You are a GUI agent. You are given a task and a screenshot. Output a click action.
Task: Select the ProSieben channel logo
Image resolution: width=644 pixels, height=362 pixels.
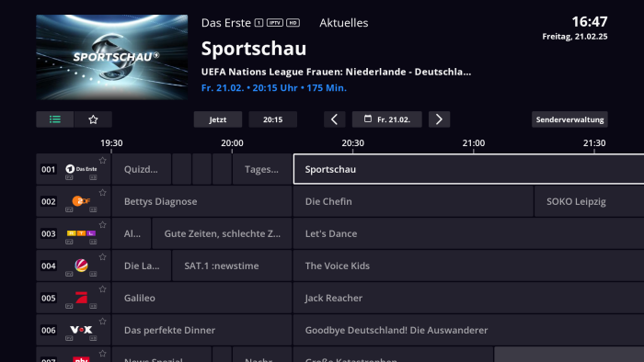[81, 297]
